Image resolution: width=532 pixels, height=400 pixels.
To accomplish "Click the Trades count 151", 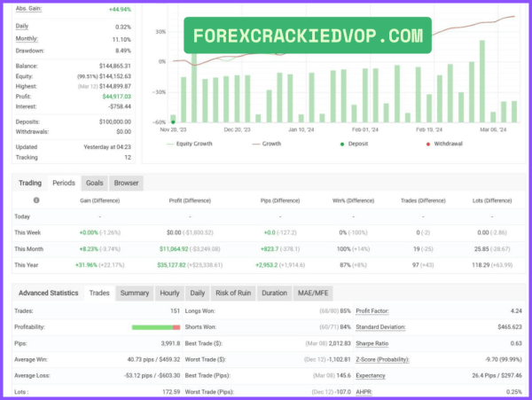I will [175, 310].
